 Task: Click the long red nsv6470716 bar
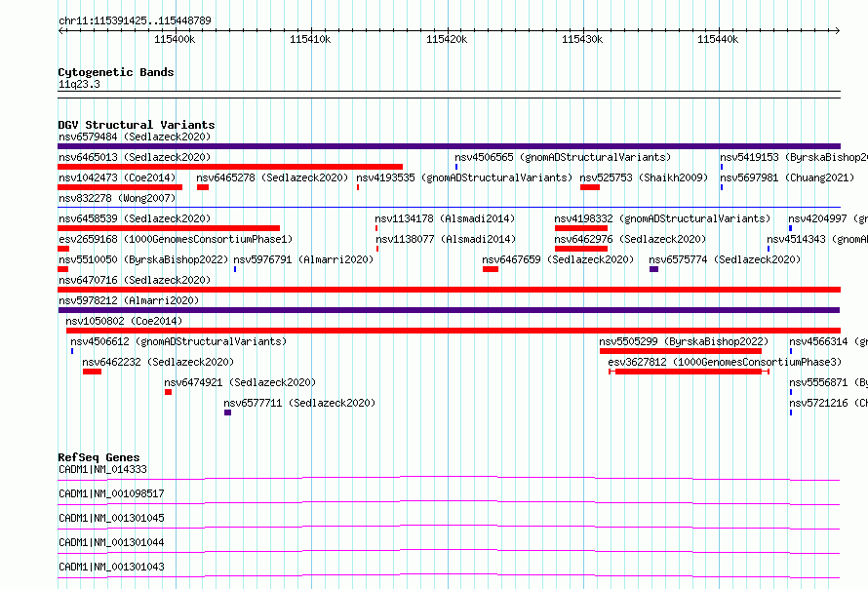coord(449,290)
